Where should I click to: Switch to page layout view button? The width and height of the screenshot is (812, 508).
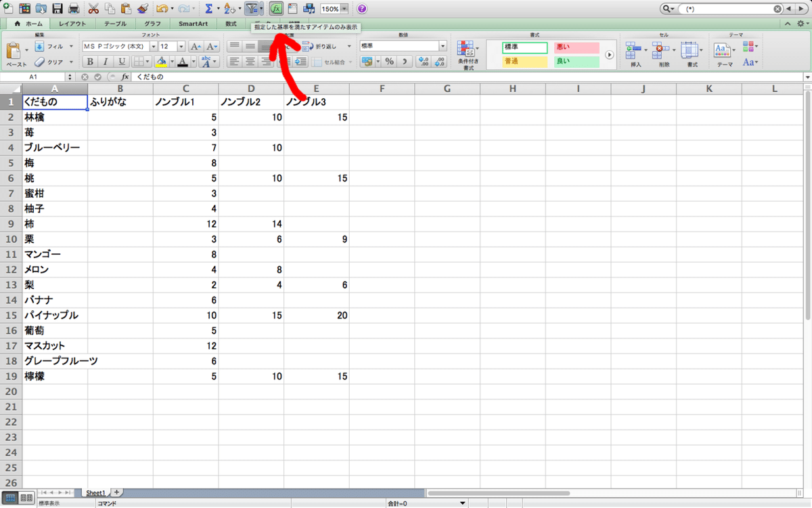click(27, 498)
